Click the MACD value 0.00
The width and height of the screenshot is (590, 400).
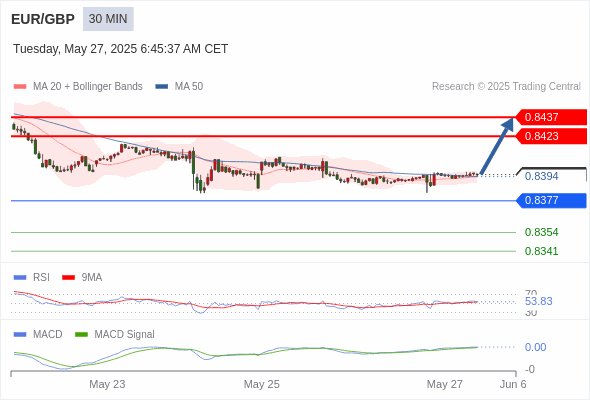point(535,347)
